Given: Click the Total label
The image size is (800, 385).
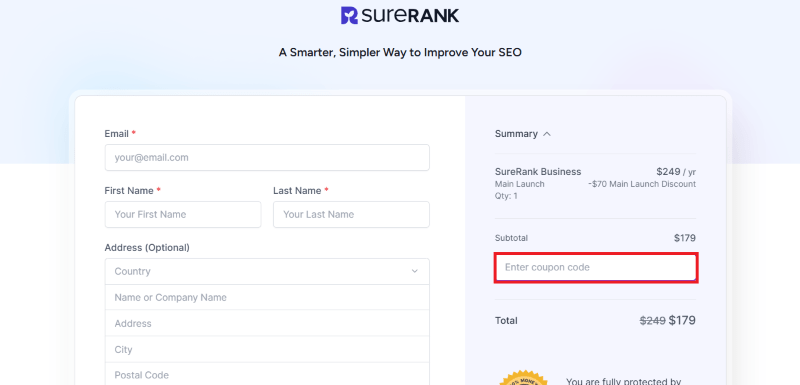Looking at the screenshot, I should [506, 321].
